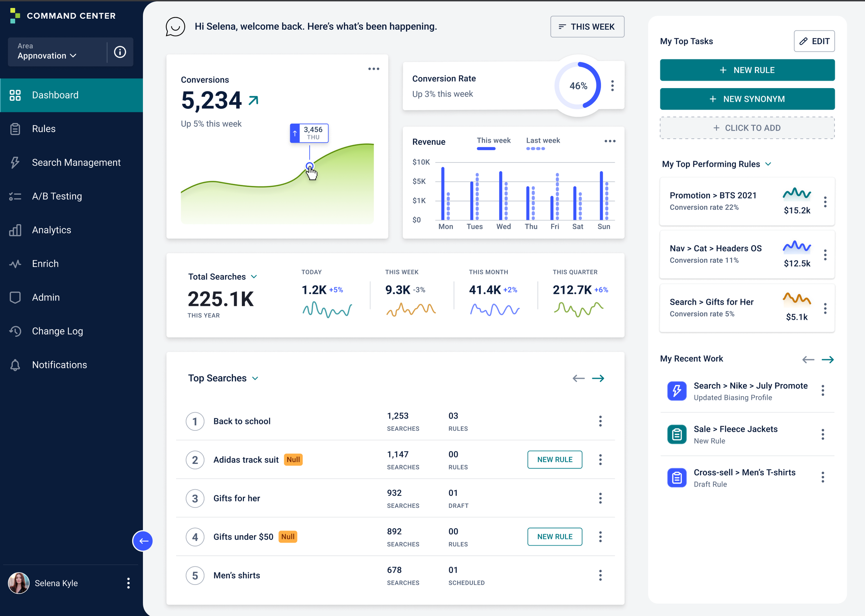The width and height of the screenshot is (865, 616).
Task: Expand My Top Performing Rules dropdown
Action: 768,164
